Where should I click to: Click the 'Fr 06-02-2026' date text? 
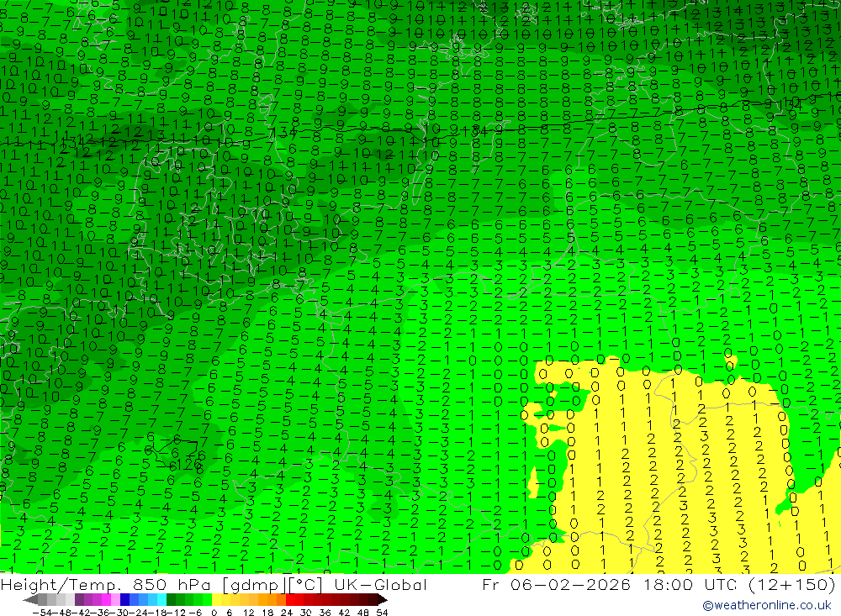(x=556, y=584)
